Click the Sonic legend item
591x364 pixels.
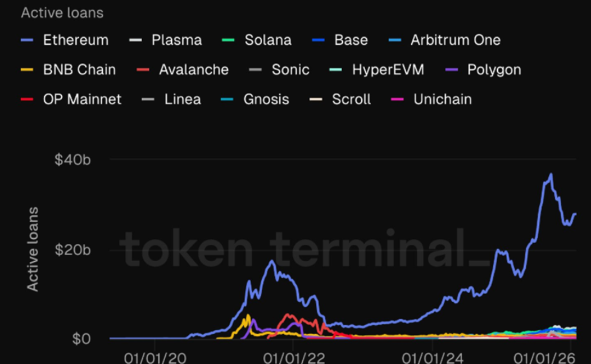pos(290,70)
